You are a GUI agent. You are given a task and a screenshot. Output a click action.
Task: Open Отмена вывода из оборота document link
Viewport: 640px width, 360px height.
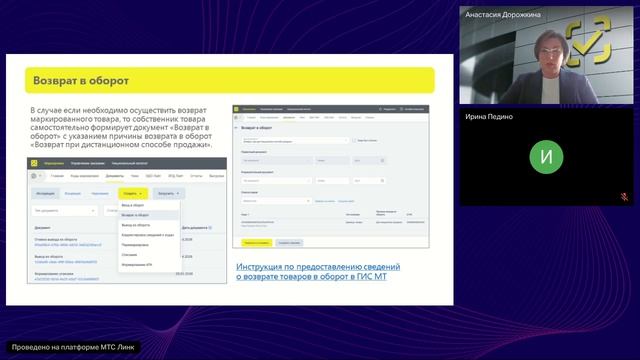click(68, 245)
